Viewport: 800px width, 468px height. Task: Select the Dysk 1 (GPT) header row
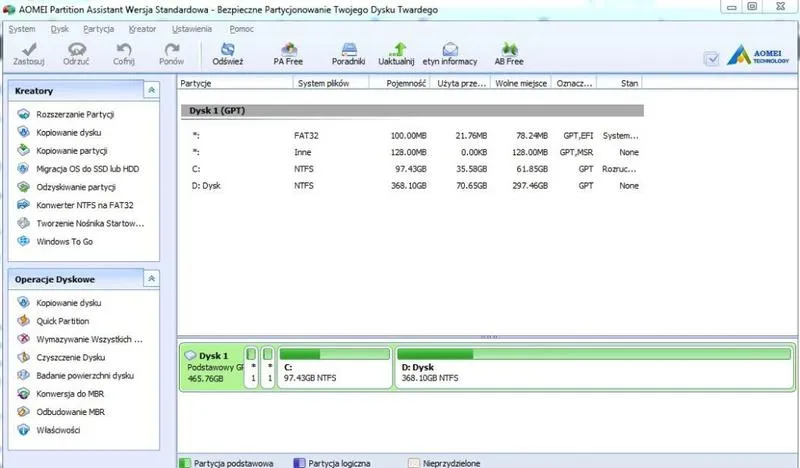[x=412, y=111]
